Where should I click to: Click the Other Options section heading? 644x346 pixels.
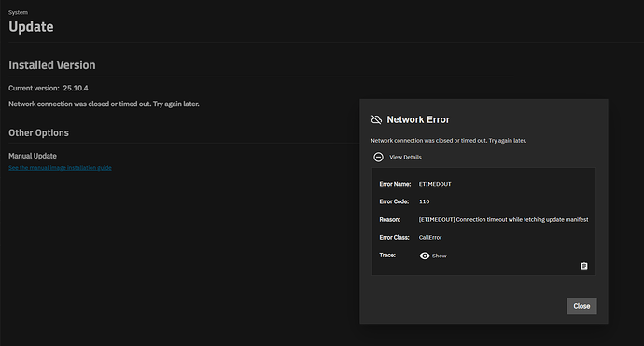pyautogui.click(x=38, y=132)
